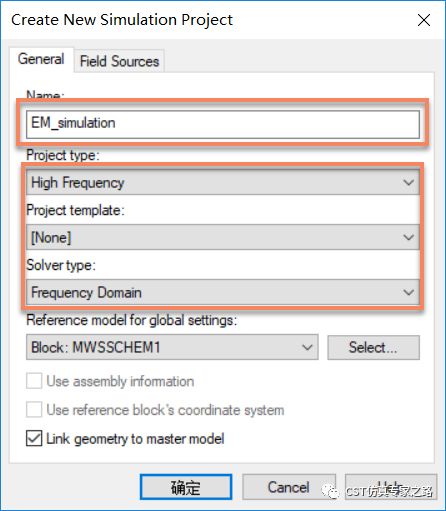Open the High Frequency project type combo box

coord(223,182)
